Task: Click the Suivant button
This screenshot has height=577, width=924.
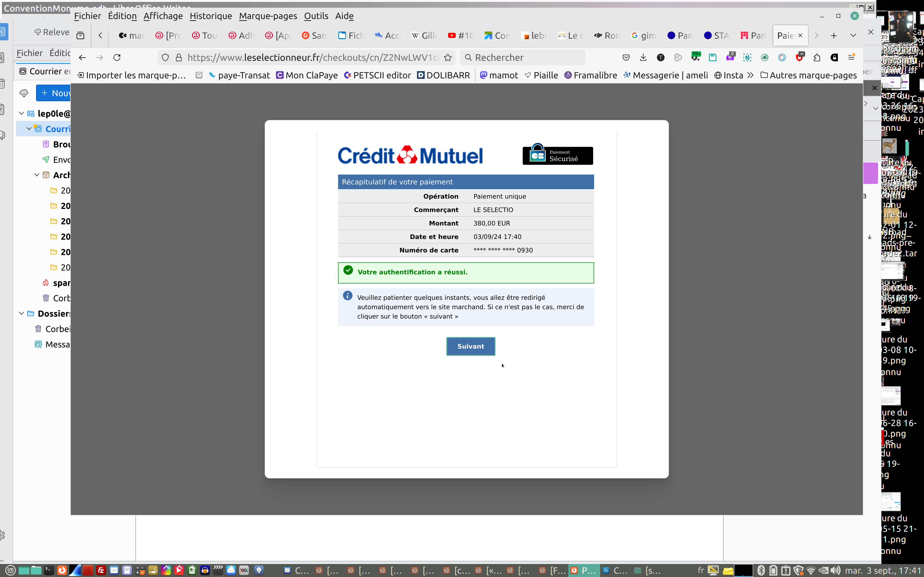Action: click(x=470, y=346)
